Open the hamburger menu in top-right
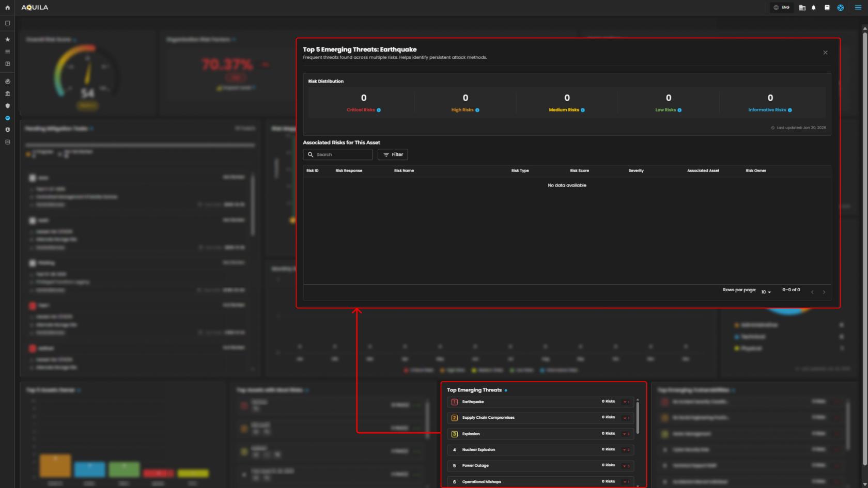 pos(858,8)
